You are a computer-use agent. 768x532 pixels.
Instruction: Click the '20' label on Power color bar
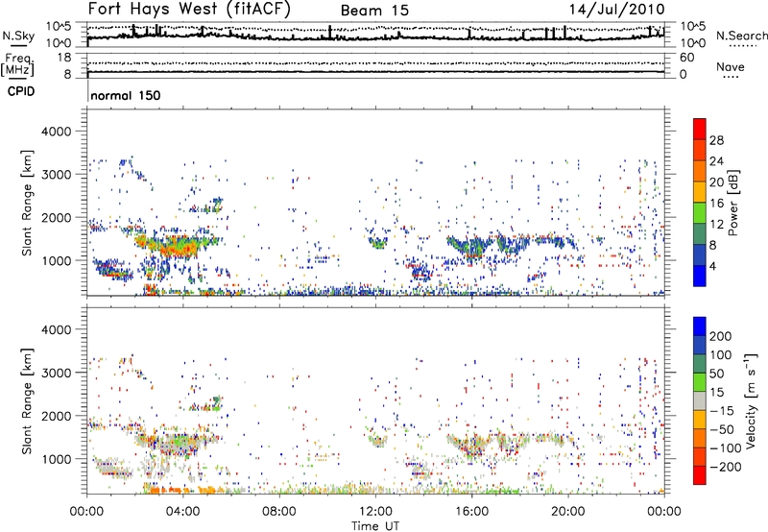pos(716,182)
